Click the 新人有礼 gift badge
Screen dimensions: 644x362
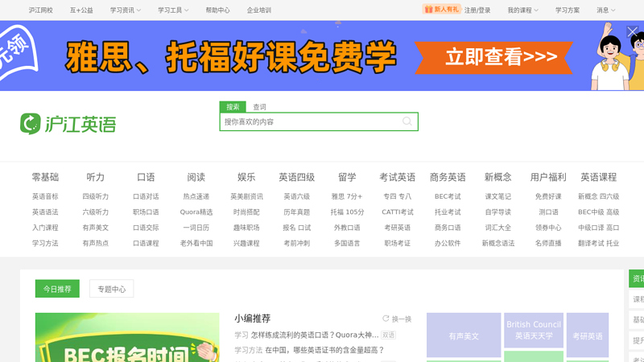[x=441, y=10]
